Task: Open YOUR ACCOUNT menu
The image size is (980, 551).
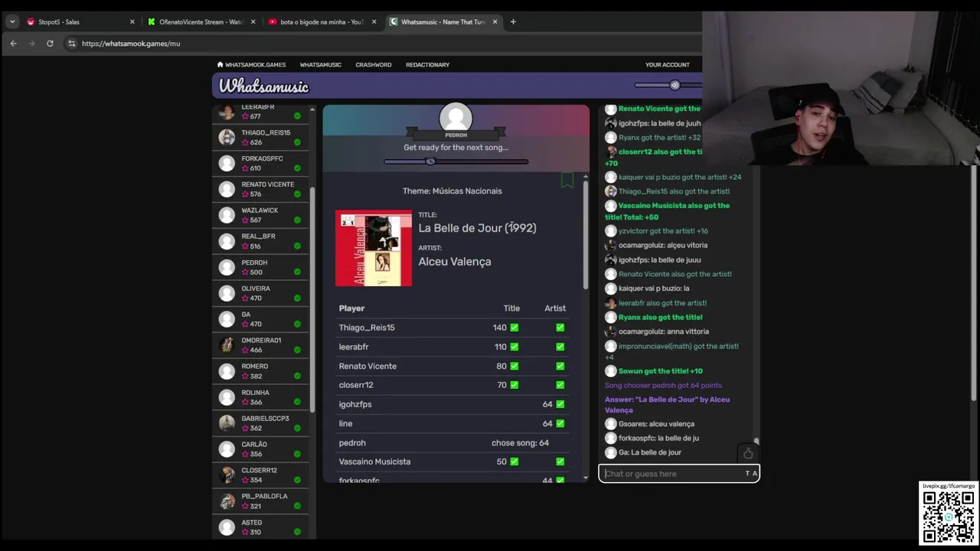Action: click(x=668, y=64)
